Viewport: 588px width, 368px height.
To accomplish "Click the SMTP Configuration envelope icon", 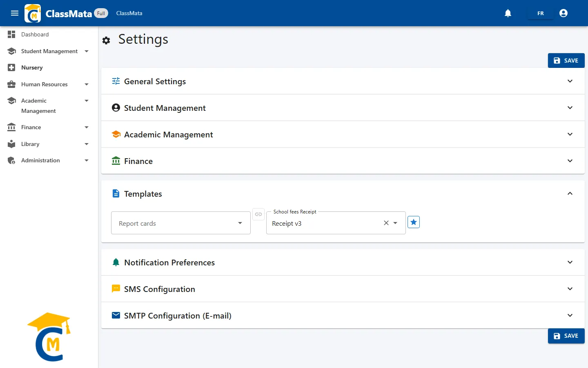I will point(116,315).
